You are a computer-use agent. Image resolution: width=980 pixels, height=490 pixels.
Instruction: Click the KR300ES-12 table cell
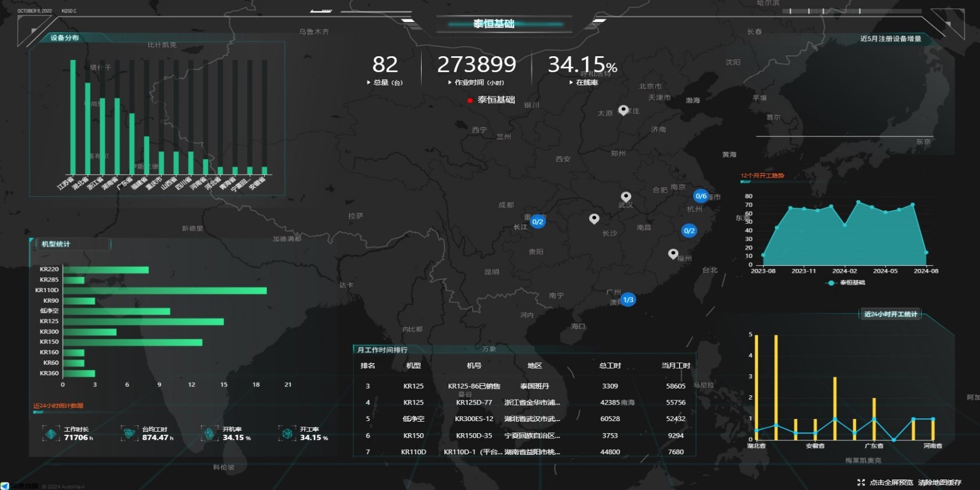(x=474, y=419)
